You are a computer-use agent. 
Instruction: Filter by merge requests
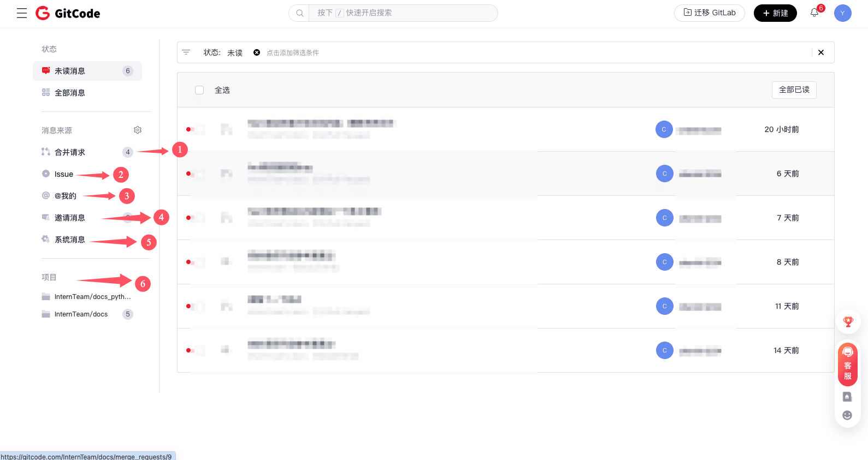point(70,152)
